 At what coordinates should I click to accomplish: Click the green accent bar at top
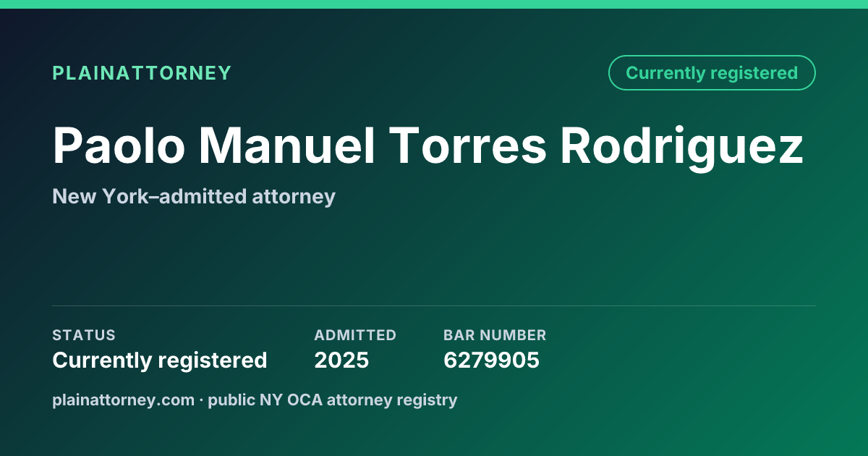click(434, 4)
